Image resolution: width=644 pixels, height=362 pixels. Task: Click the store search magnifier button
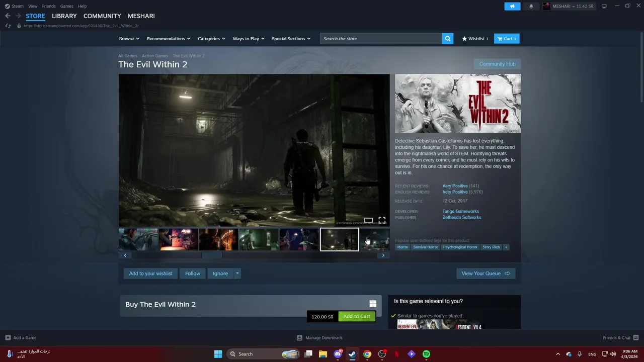[447, 39]
